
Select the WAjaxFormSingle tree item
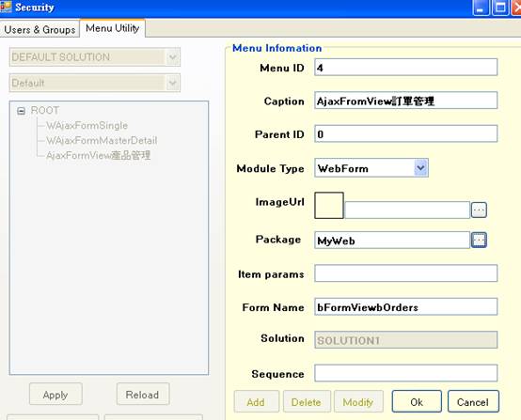pyautogui.click(x=87, y=126)
